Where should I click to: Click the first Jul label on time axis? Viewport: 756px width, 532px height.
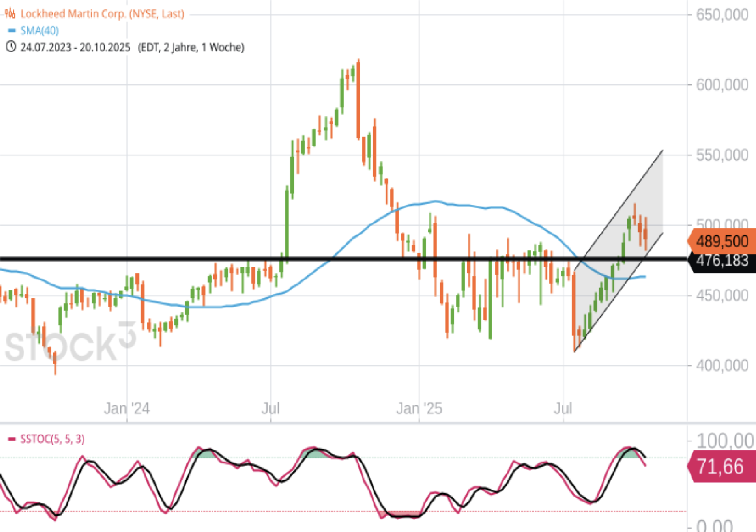[x=271, y=408]
